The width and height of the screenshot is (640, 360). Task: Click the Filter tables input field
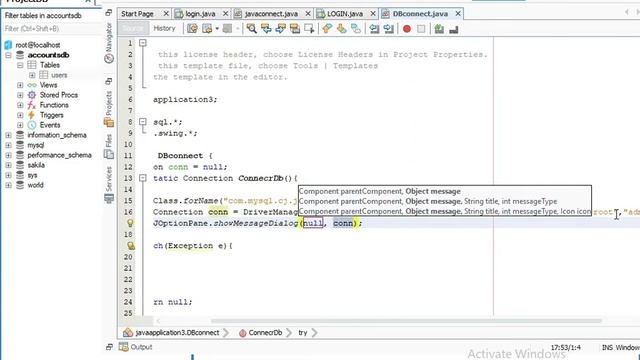coord(51,29)
